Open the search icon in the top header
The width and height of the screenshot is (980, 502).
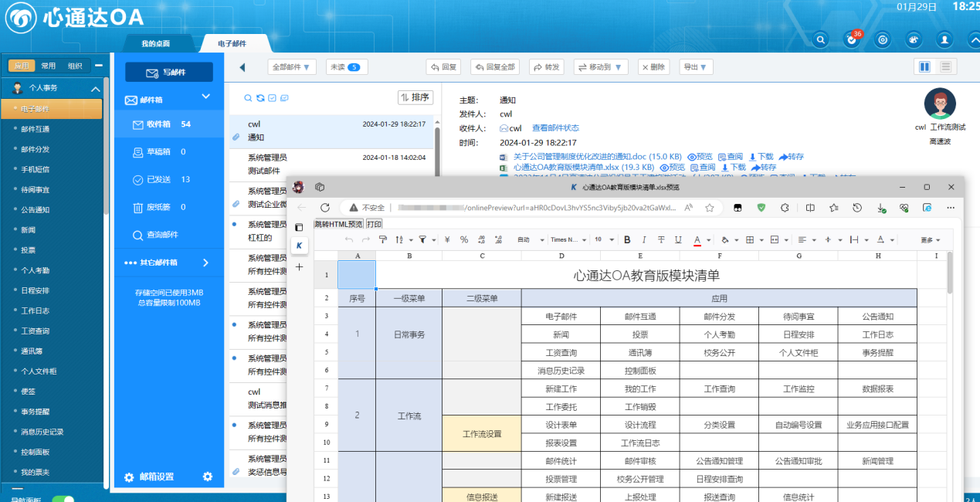coord(821,39)
